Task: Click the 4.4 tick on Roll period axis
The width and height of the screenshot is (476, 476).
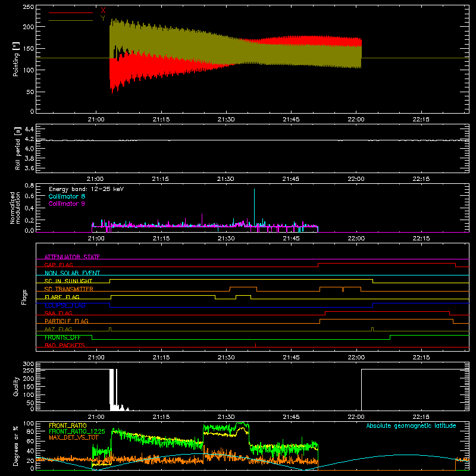Action: click(x=29, y=129)
